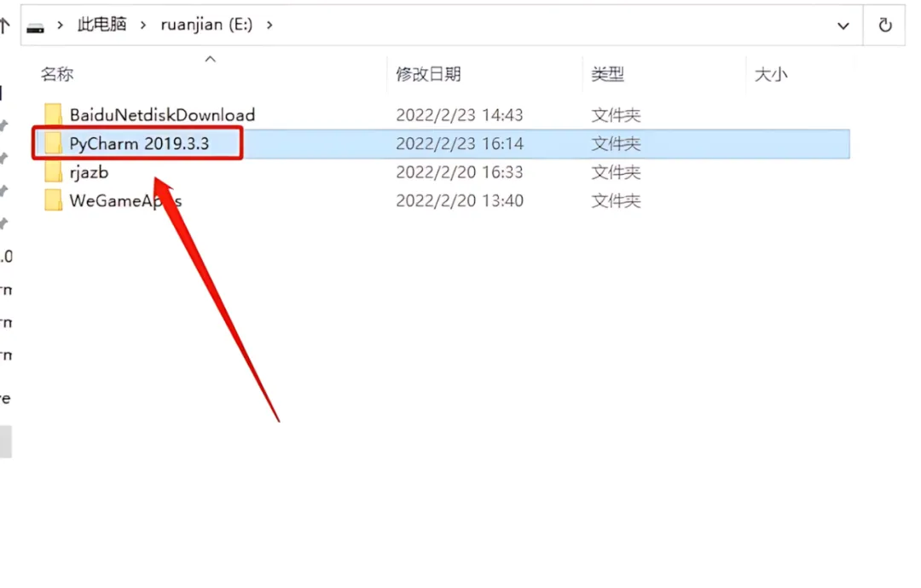
Task: Expand chevron after 此电脑 in breadcrumb
Action: point(142,26)
